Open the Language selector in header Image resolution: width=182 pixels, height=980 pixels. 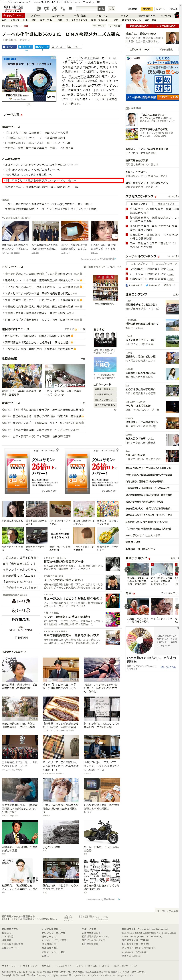[132, 8]
